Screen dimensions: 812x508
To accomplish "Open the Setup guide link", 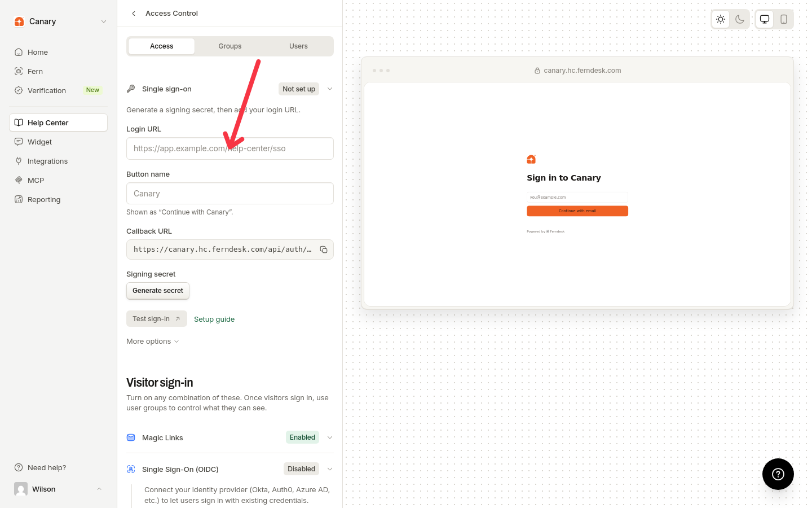I will pos(214,319).
